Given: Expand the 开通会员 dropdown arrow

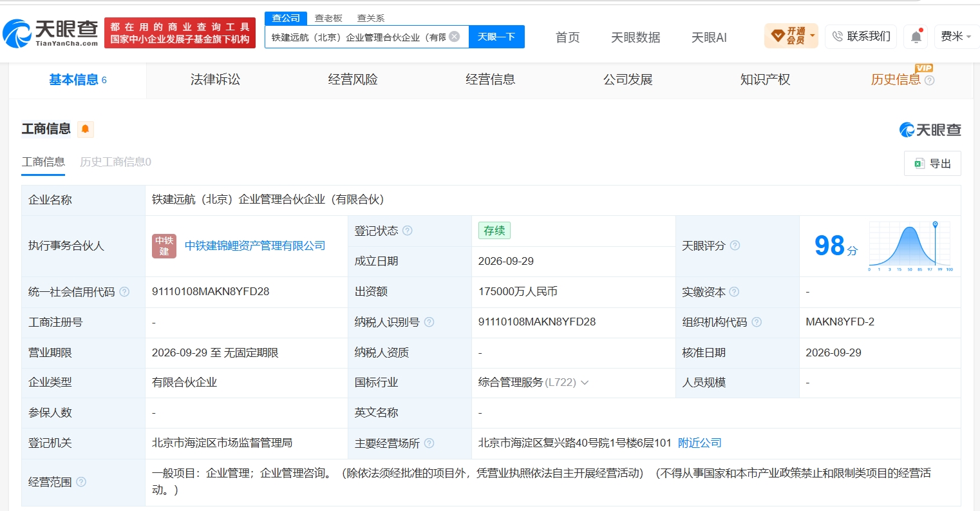Looking at the screenshot, I should click(812, 36).
